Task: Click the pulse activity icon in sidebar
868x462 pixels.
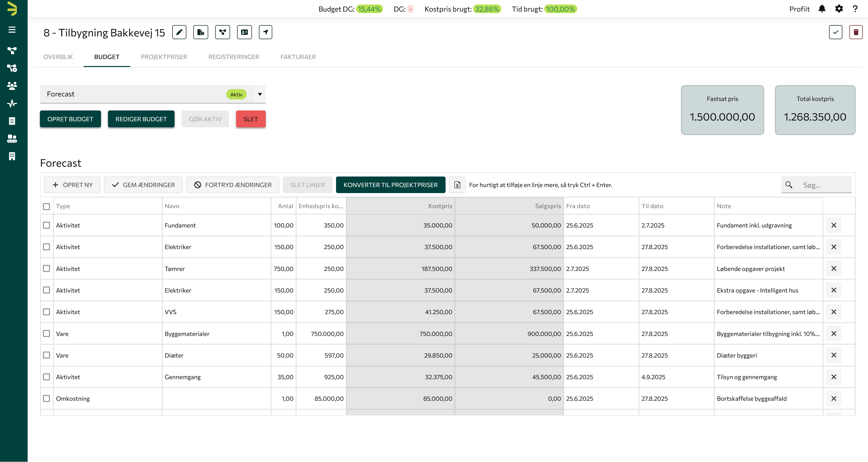Action: [12, 103]
